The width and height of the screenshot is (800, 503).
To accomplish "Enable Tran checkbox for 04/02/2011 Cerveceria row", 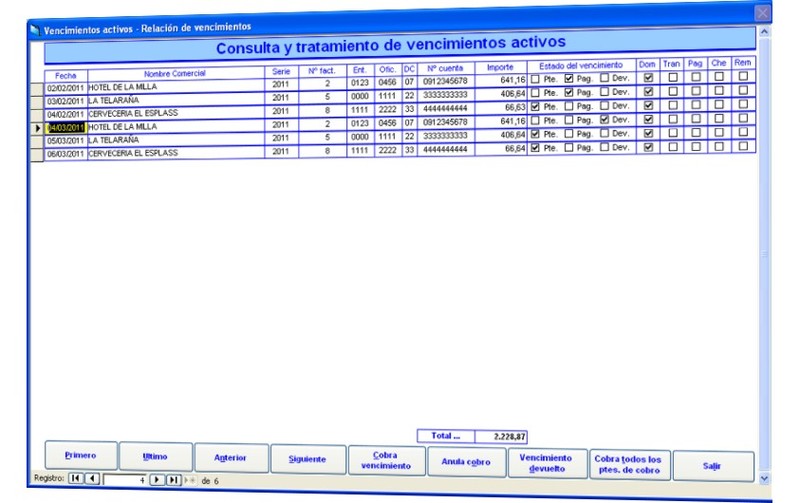I will pyautogui.click(x=672, y=105).
